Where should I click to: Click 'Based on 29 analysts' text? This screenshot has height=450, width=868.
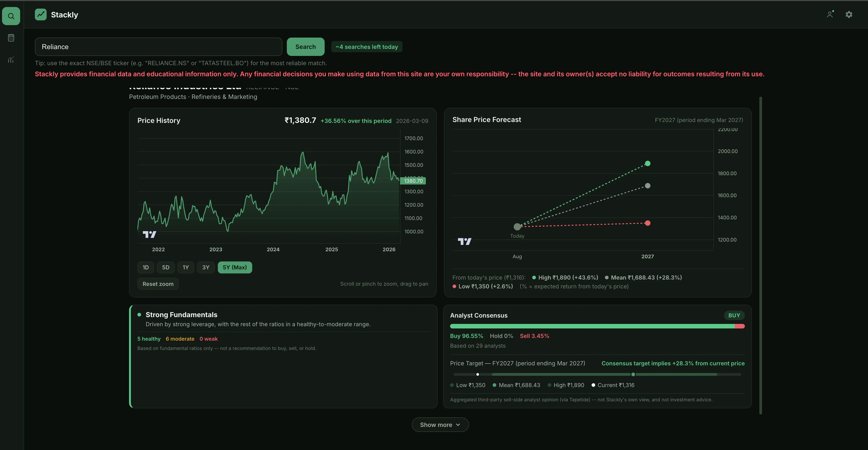(x=478, y=346)
